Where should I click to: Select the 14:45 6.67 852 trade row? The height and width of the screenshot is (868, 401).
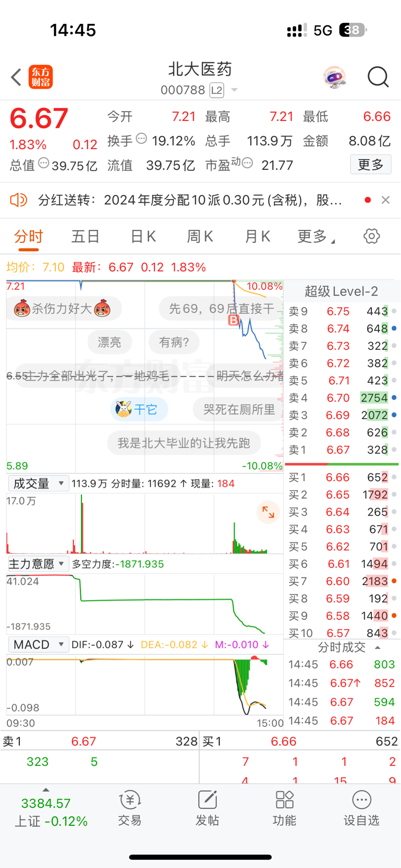click(342, 683)
